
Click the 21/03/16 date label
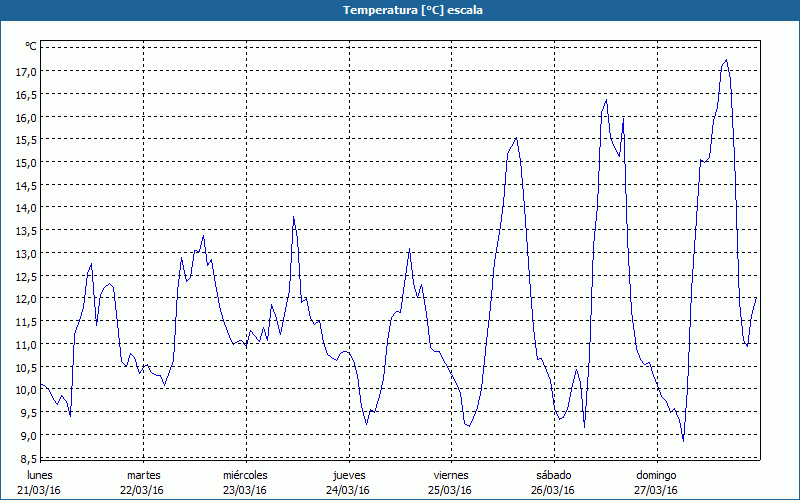[x=39, y=490]
